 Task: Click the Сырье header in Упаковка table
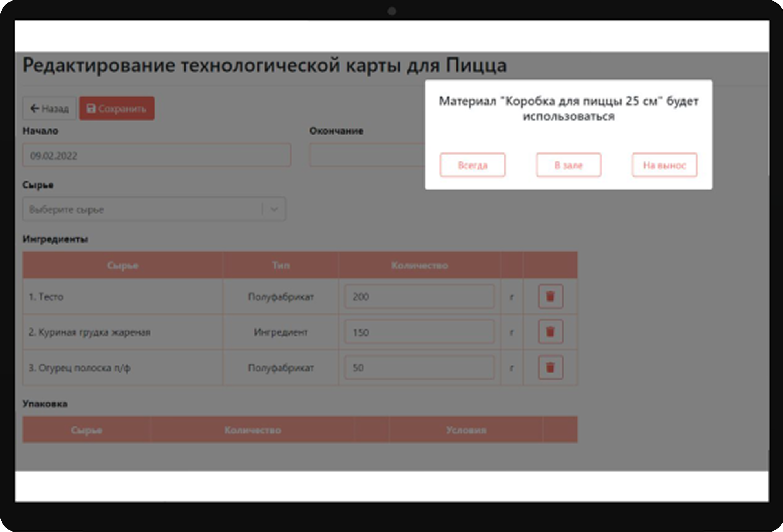(x=86, y=430)
